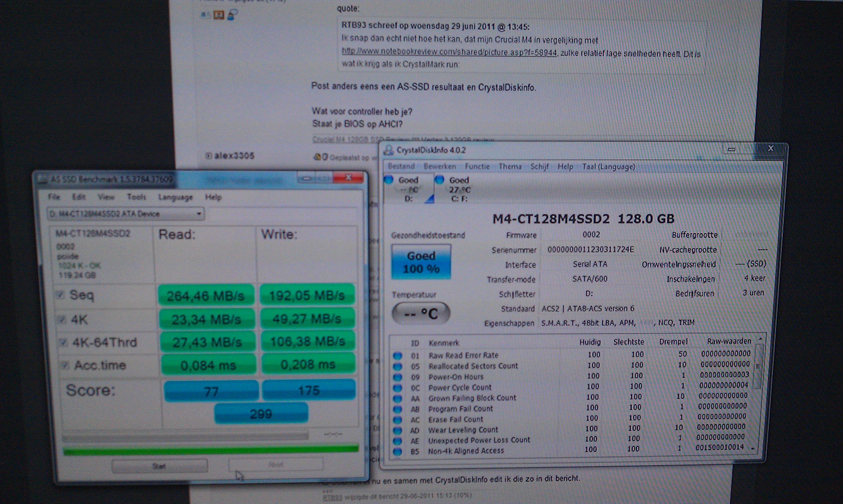This screenshot has width=843, height=504.
Task: Click status dot for Power-On Hours
Action: [397, 377]
